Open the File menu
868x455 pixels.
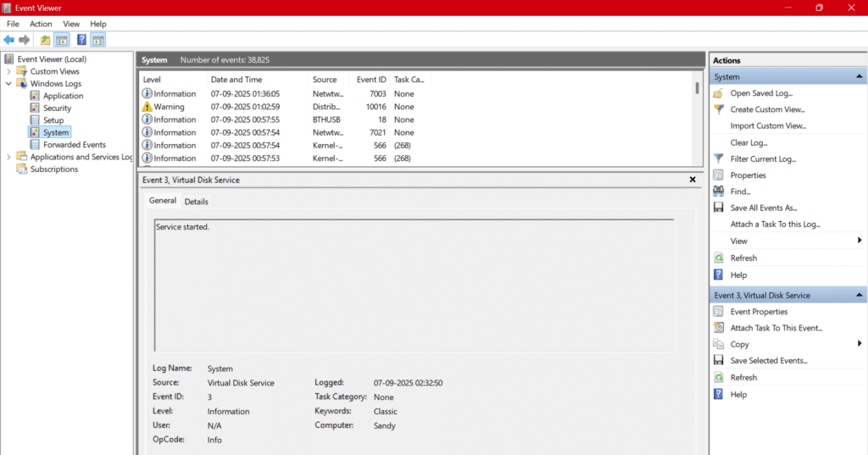tap(13, 24)
